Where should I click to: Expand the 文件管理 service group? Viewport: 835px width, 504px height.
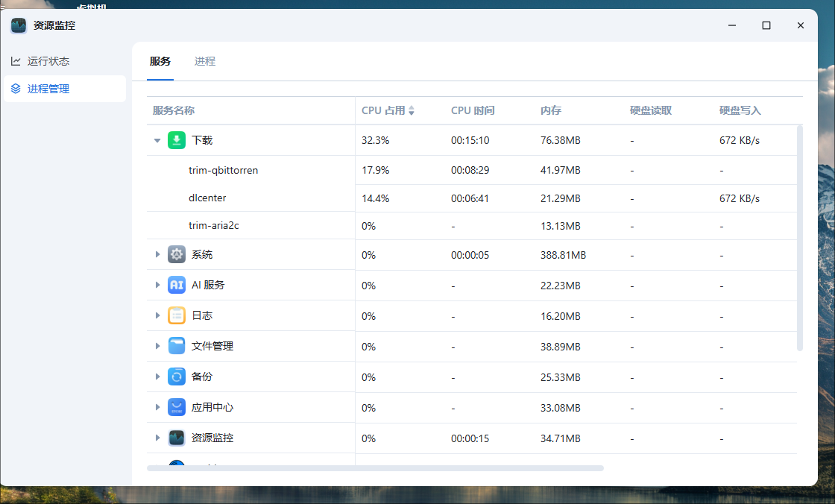click(x=157, y=346)
